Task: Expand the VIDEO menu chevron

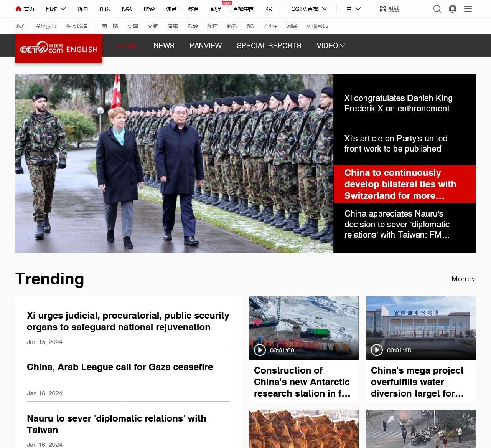Action: (x=343, y=46)
